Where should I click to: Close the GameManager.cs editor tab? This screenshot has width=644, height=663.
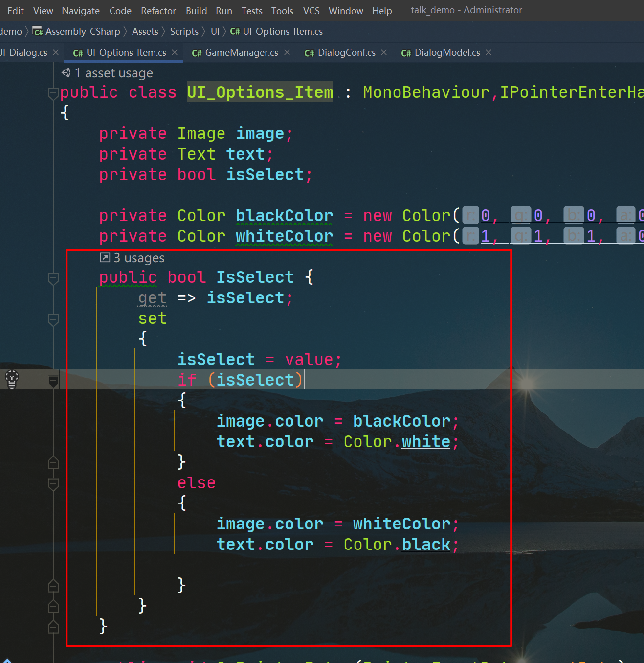tap(287, 52)
